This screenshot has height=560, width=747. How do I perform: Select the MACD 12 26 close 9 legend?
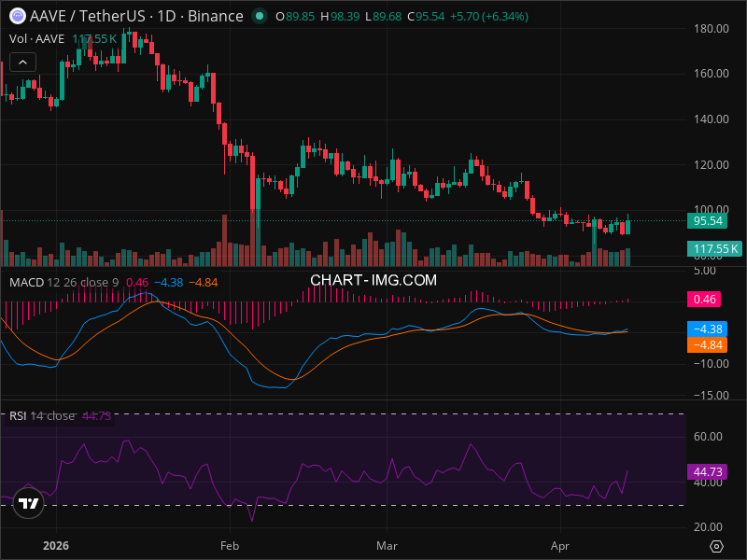(x=63, y=283)
